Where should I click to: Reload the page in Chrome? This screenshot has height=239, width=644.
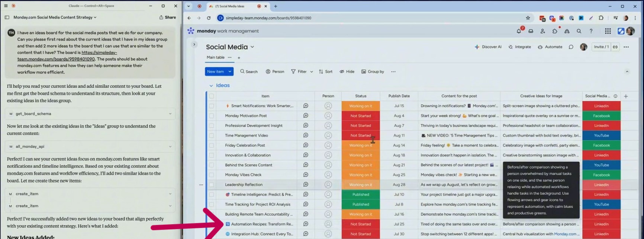pyautogui.click(x=209, y=18)
